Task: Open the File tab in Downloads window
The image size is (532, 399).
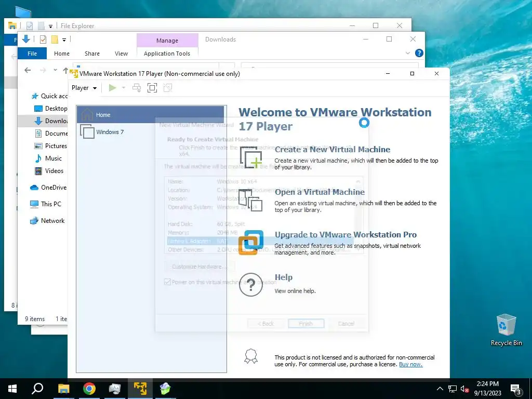Action: coord(32,54)
